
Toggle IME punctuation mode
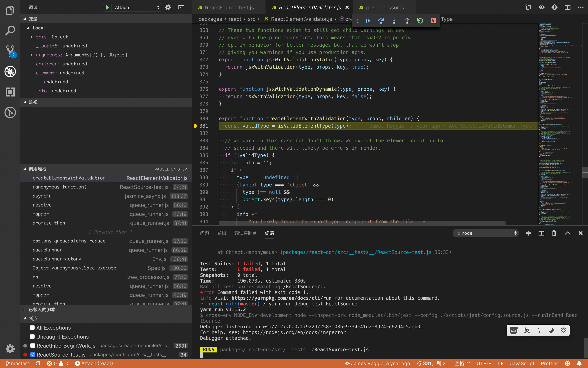tap(539, 330)
